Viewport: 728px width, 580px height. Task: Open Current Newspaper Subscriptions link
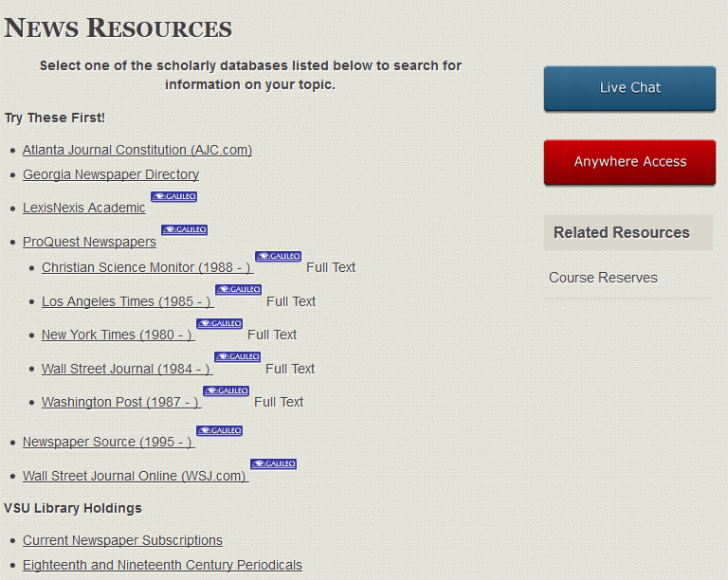coord(122,540)
